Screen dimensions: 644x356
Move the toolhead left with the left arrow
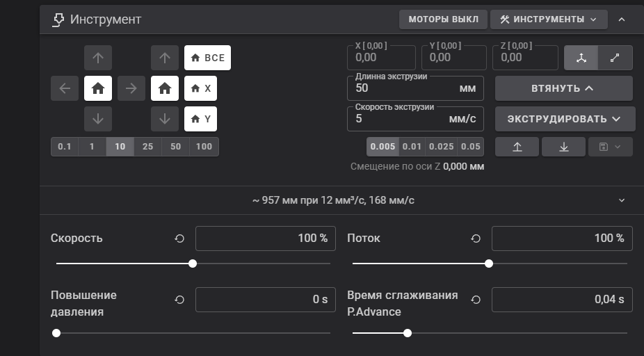(x=65, y=88)
